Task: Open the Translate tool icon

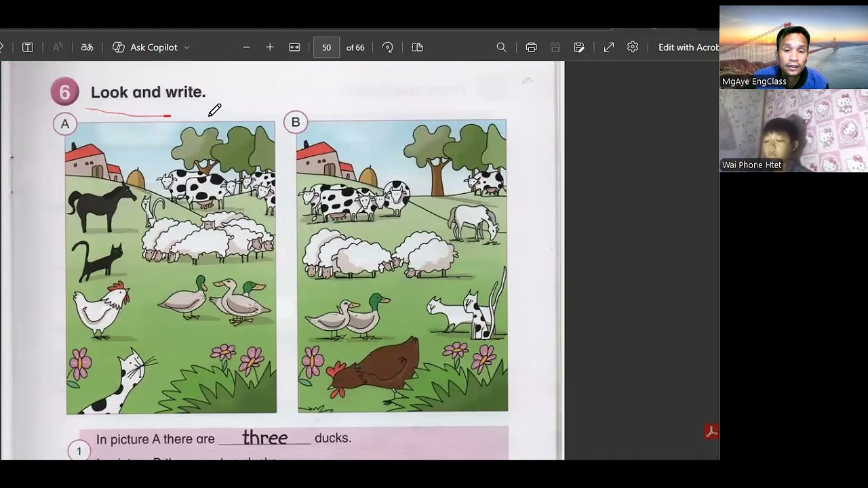Action: 87,47
